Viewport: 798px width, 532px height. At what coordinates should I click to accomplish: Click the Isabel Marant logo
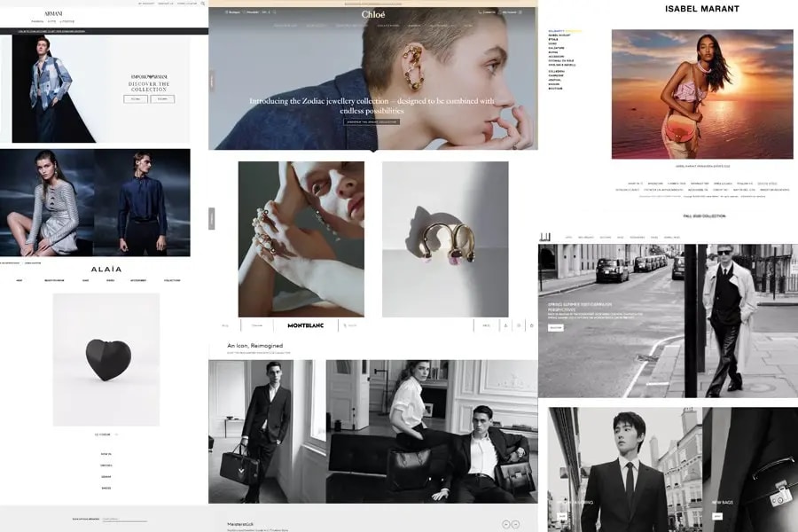tap(701, 9)
